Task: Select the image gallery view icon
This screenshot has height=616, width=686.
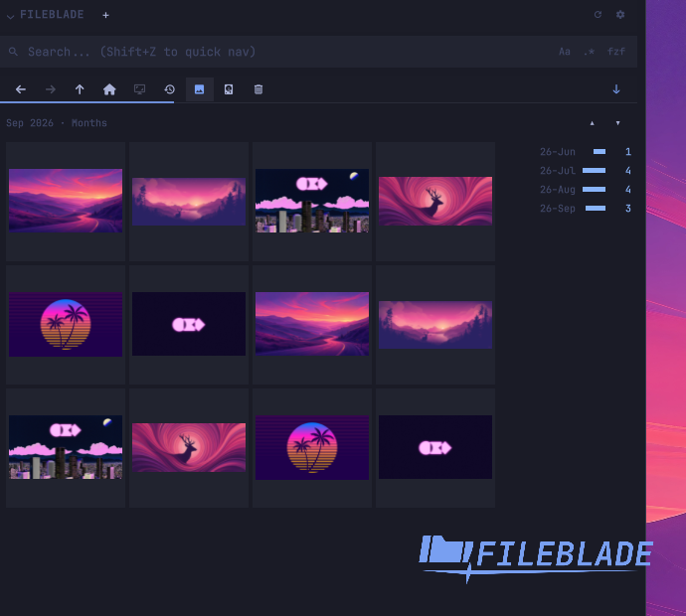Action: click(200, 89)
